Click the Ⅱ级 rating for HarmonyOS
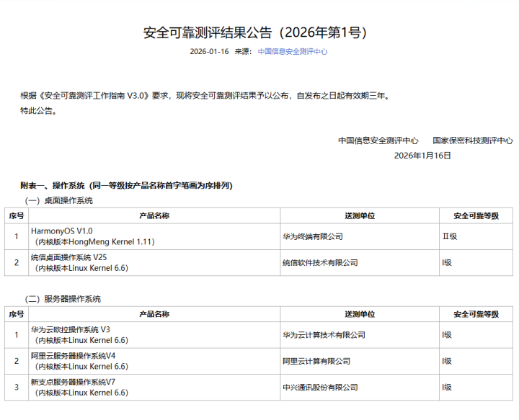 click(476, 236)
